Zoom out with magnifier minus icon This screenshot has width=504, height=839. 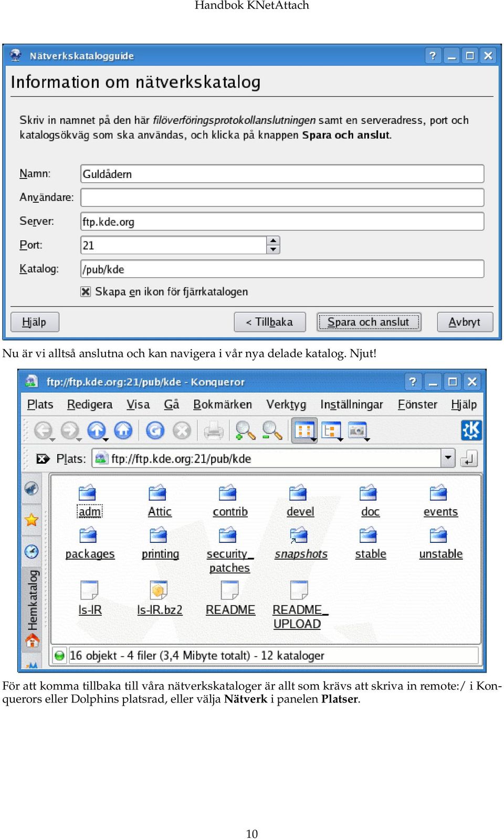tap(272, 431)
